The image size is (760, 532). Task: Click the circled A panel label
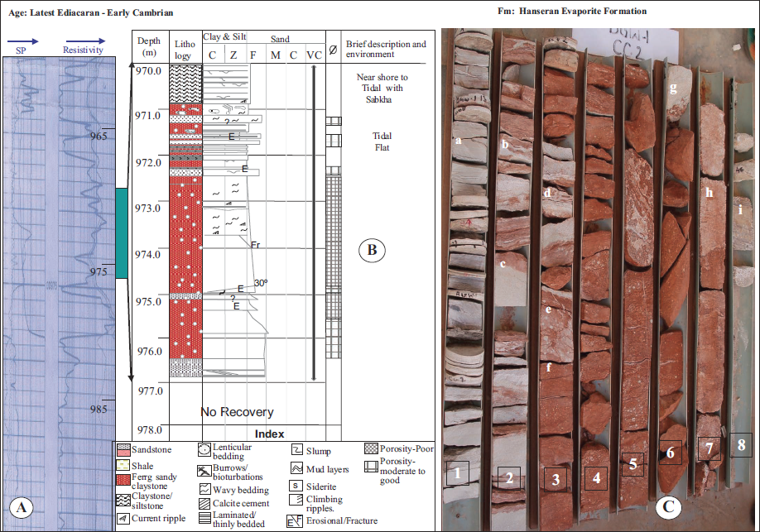point(21,507)
